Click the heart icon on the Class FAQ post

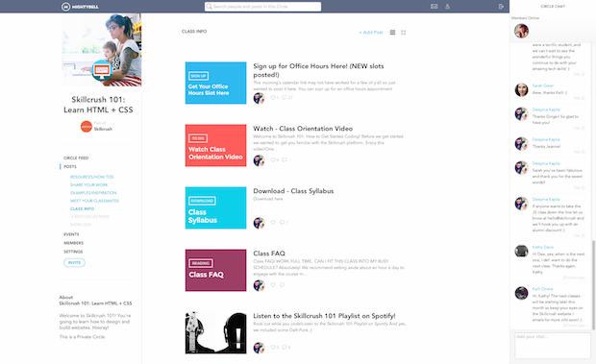point(273,284)
